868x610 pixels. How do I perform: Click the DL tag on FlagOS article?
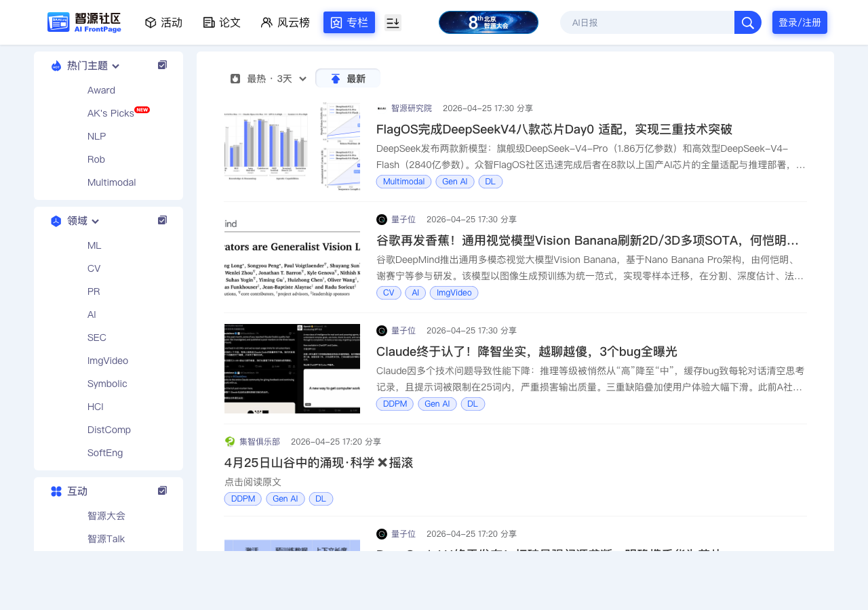tap(490, 182)
